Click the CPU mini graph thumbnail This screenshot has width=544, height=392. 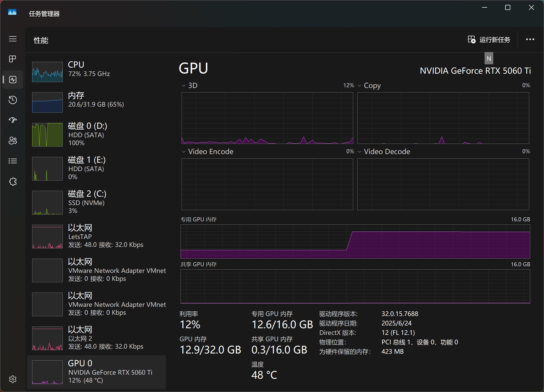point(47,72)
